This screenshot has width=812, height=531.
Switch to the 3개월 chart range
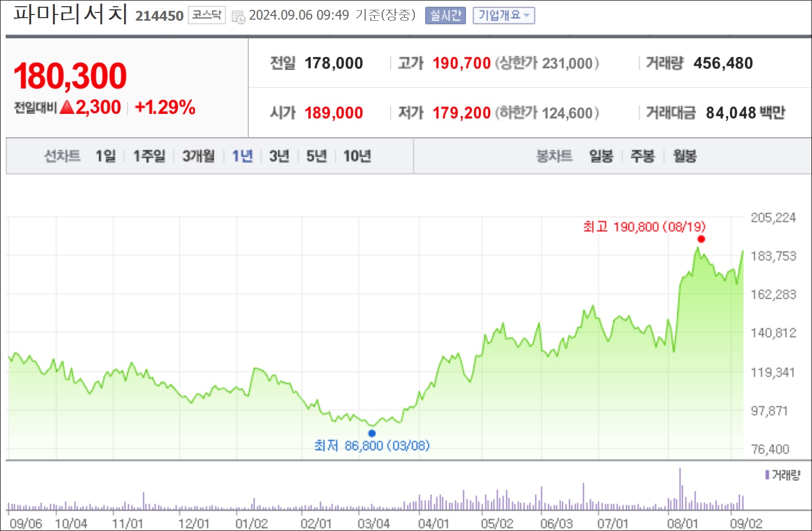(199, 156)
